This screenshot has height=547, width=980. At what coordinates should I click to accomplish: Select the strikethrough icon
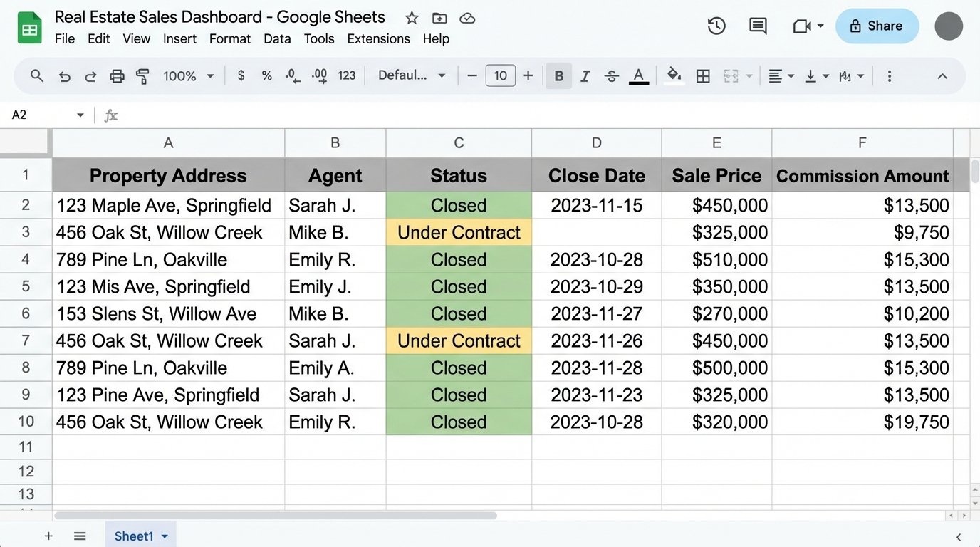[x=611, y=75]
